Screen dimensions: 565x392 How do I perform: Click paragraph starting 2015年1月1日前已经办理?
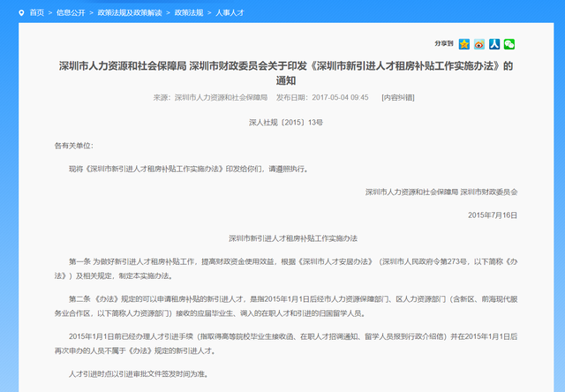(286, 343)
